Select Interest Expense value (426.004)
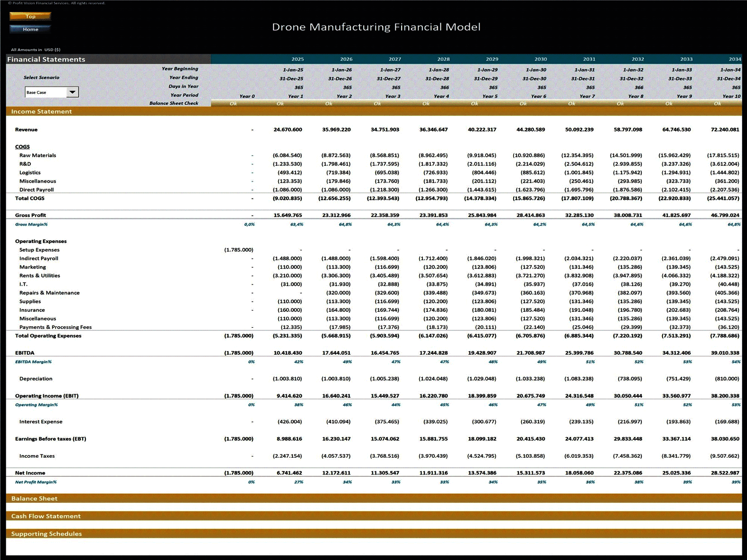Viewport: 747px width, 560px height. coord(289,422)
